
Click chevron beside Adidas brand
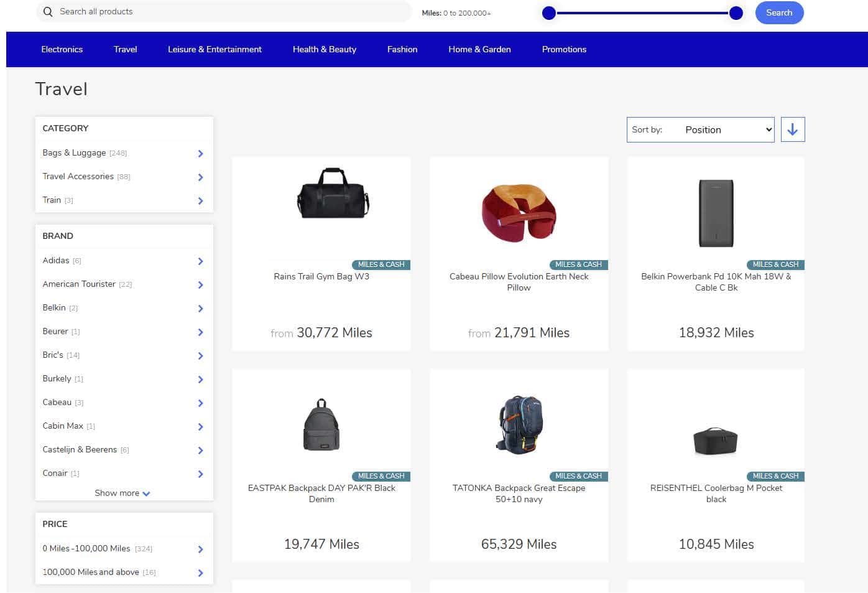200,261
